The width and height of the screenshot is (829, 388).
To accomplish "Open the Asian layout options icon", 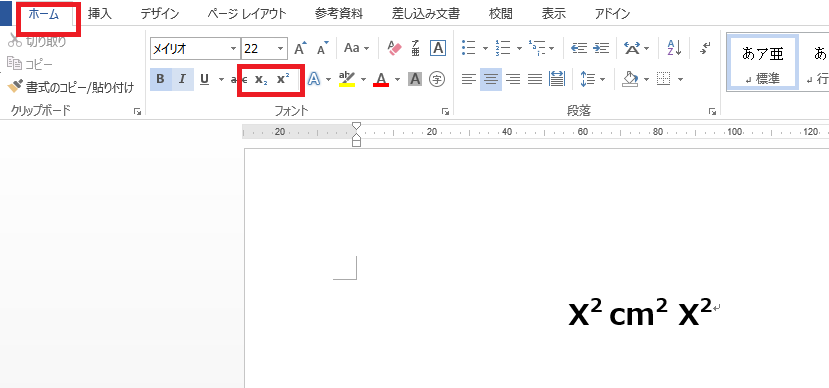I will coord(632,49).
